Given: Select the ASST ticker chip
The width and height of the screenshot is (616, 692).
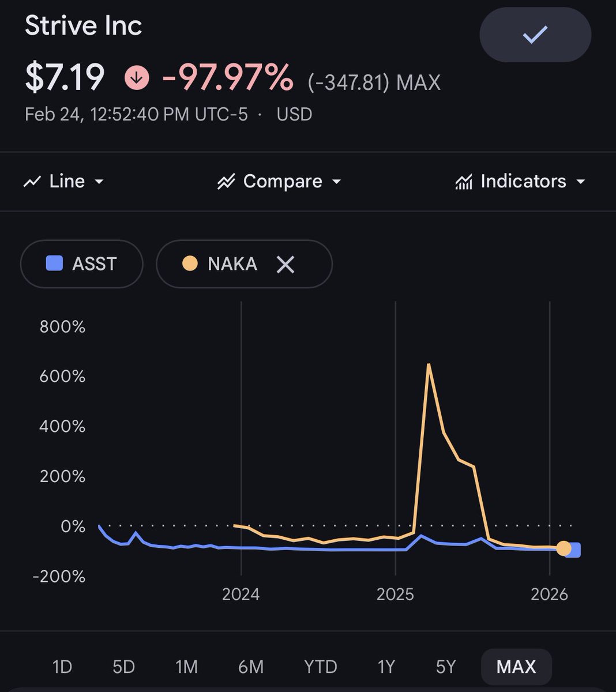Looking at the screenshot, I should (81, 264).
